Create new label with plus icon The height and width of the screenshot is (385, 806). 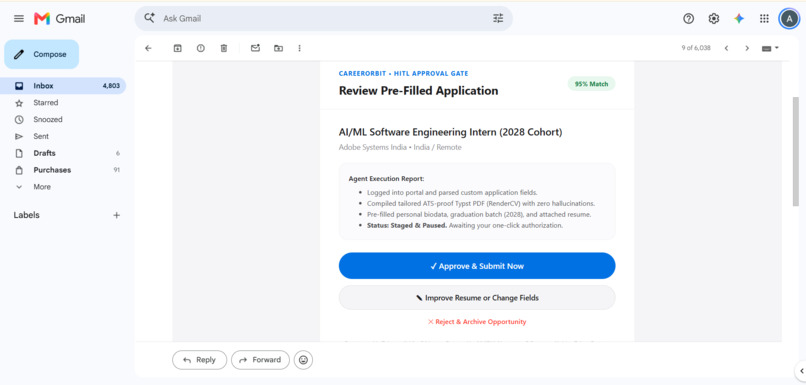(117, 215)
